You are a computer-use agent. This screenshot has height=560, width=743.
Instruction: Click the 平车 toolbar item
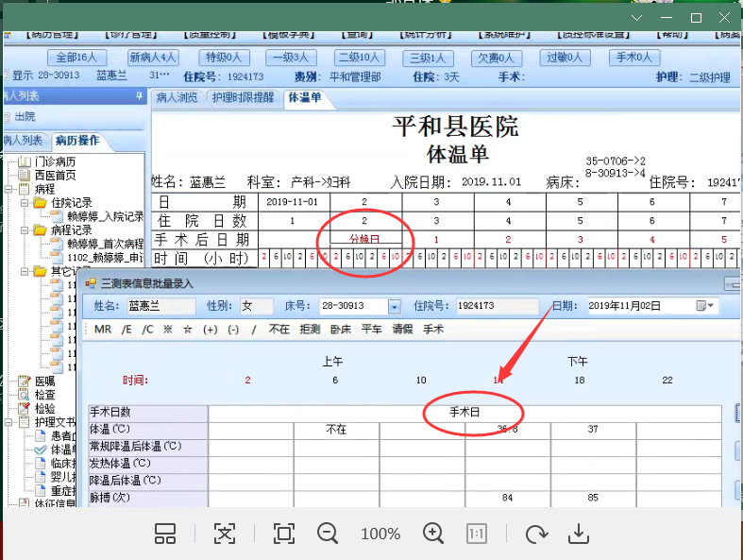[372, 329]
